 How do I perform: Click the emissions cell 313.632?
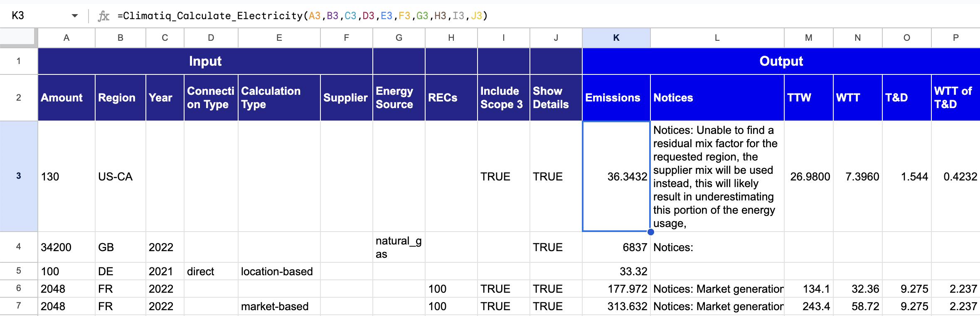click(616, 306)
